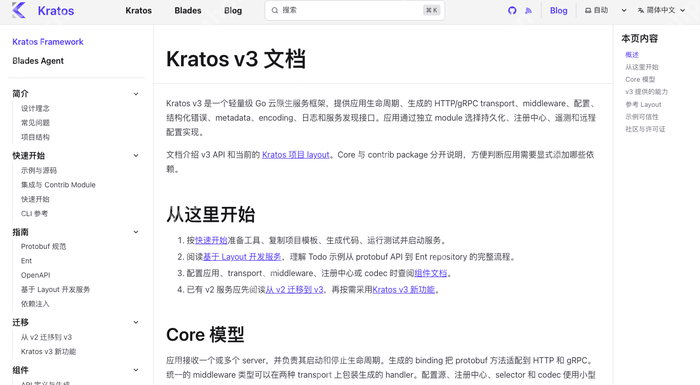Click the Core 模型 heading in article
Image resolution: width=700 pixels, height=385 pixels.
click(205, 335)
